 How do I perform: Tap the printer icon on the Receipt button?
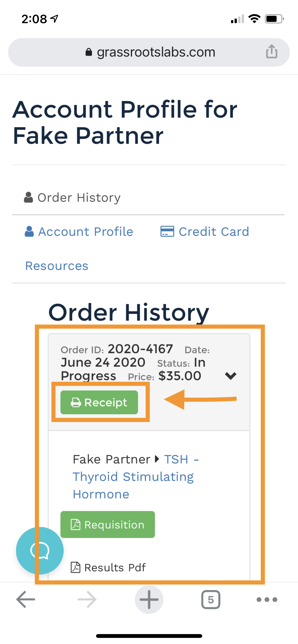76,402
